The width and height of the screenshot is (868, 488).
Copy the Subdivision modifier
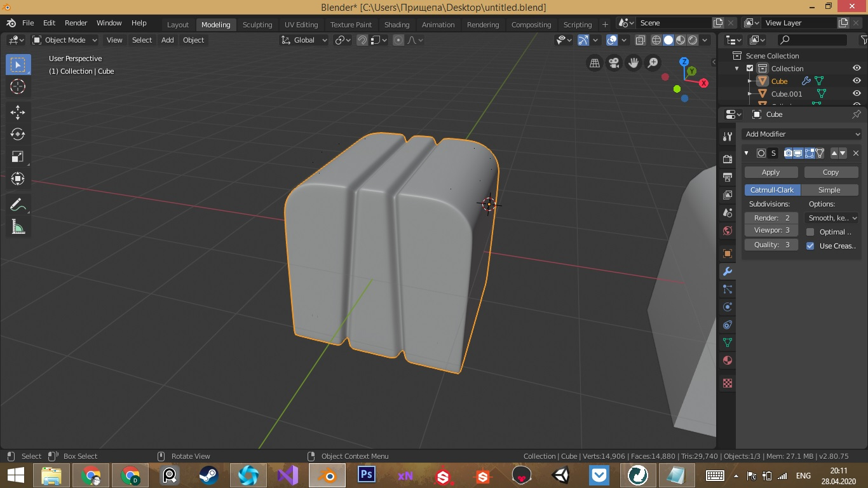[831, 172]
